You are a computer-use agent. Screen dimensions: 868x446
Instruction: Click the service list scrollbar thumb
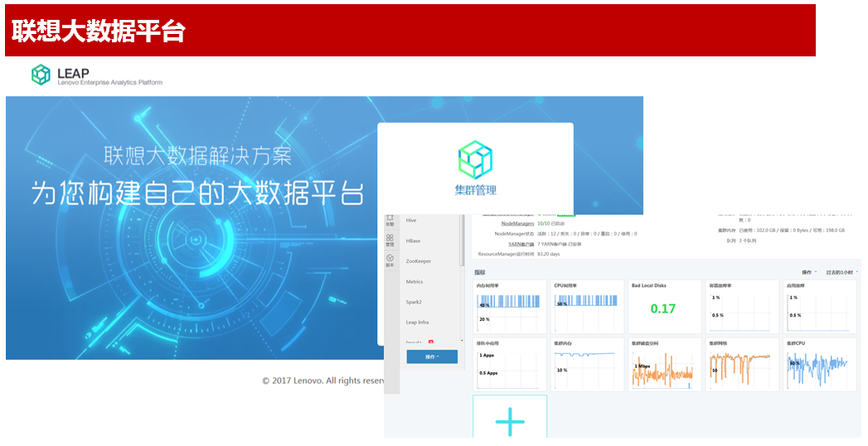pos(462,240)
